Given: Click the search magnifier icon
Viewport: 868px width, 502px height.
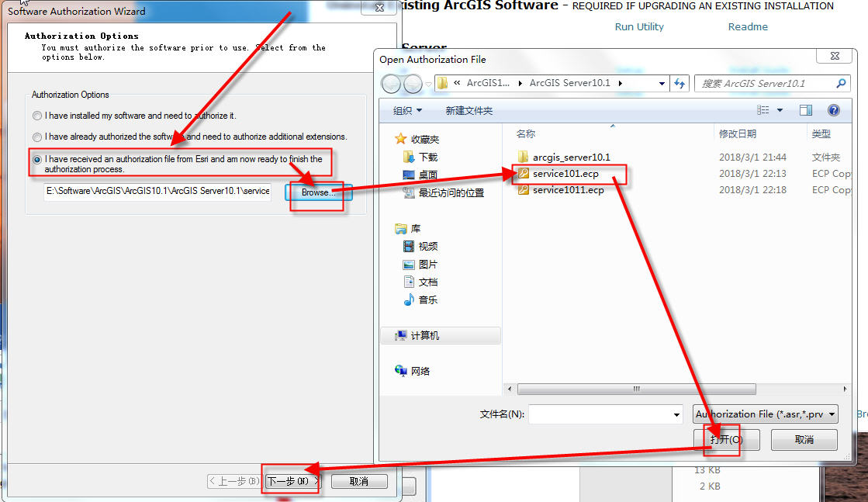Looking at the screenshot, I should click(x=841, y=83).
